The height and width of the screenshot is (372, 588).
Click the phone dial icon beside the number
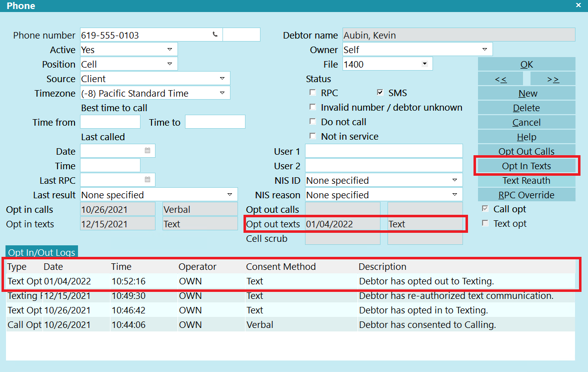coord(215,35)
